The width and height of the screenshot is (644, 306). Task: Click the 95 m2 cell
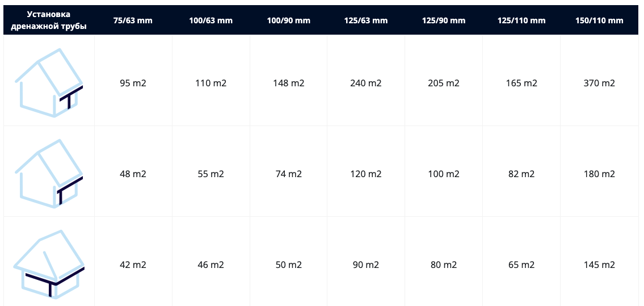[133, 83]
